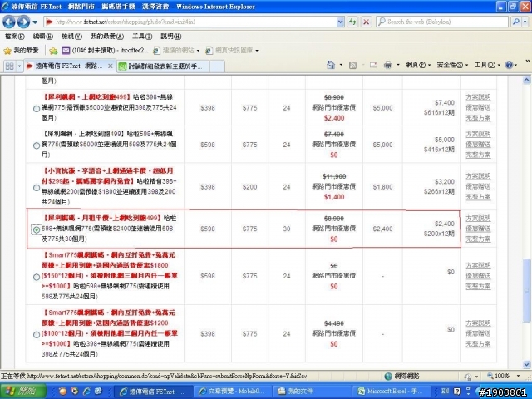Open 方案說明 for Smart775 優惠$1800 plan
The height and width of the screenshot is (399, 532).
[478, 266]
